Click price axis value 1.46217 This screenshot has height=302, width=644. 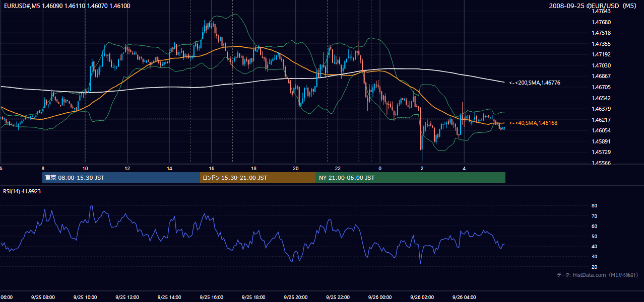(601, 120)
